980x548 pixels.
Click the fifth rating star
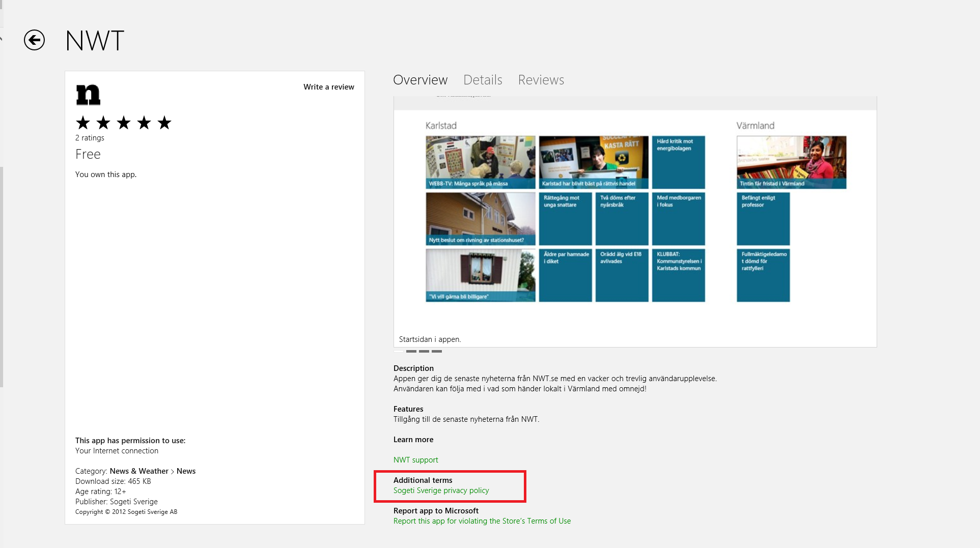164,123
